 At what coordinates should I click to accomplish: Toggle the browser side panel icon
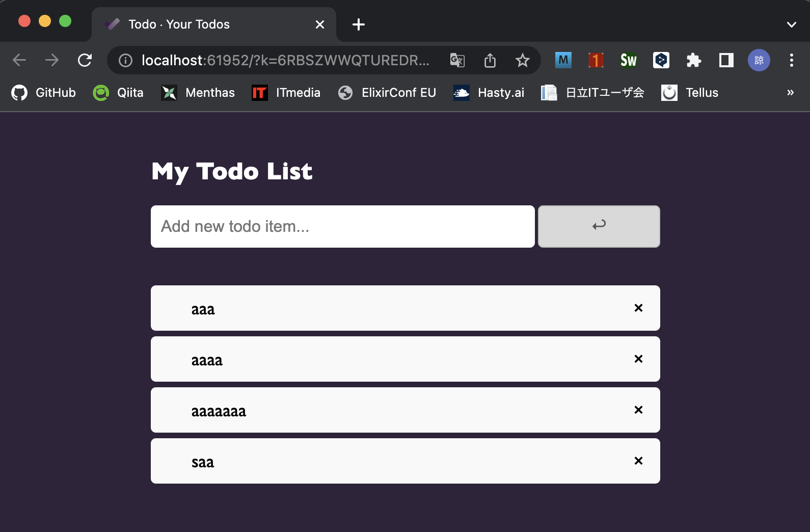(x=726, y=60)
